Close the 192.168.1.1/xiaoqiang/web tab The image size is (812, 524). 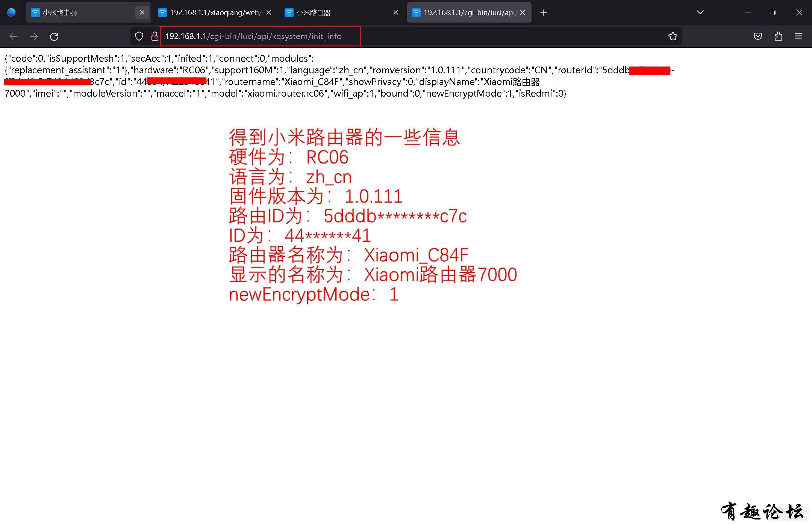[269, 12]
